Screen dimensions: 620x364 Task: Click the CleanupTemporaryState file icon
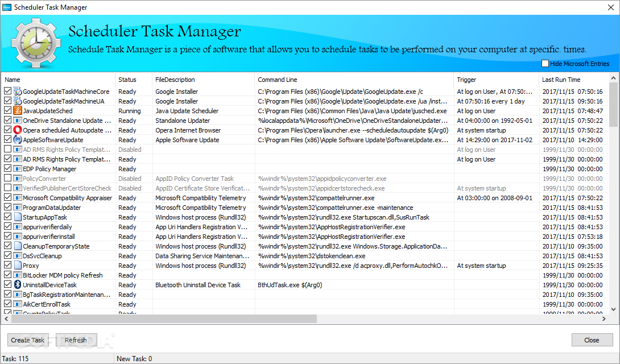coord(18,246)
